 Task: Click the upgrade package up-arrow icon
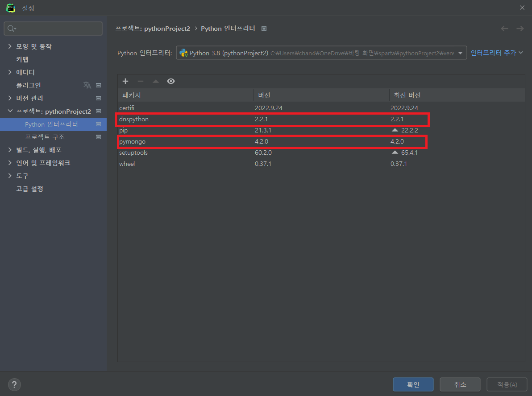156,81
